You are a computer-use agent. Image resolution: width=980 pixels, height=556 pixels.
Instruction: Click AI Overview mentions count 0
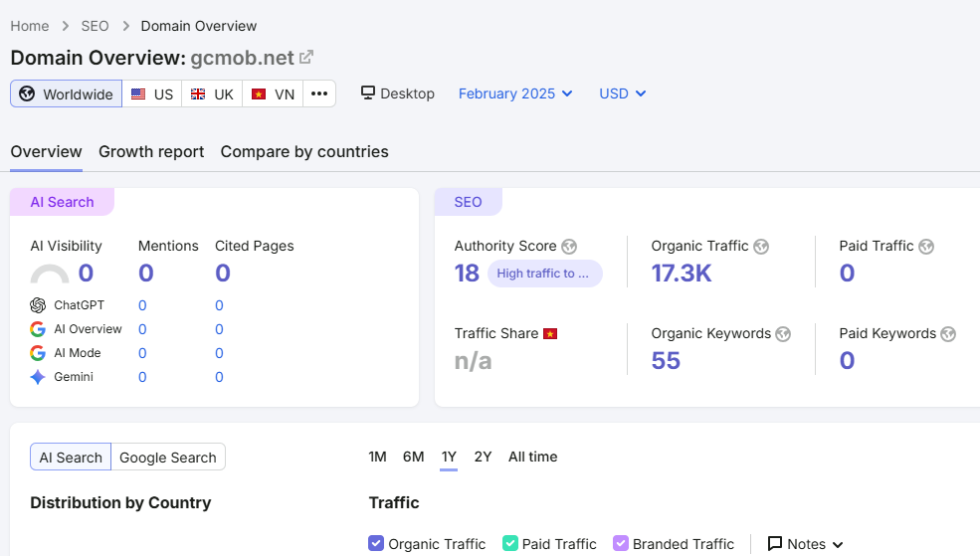click(142, 329)
